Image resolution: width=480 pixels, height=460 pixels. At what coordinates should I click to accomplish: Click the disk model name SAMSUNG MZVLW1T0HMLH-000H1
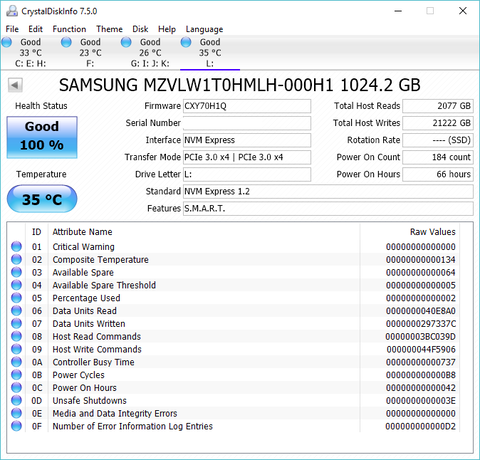pyautogui.click(x=196, y=85)
